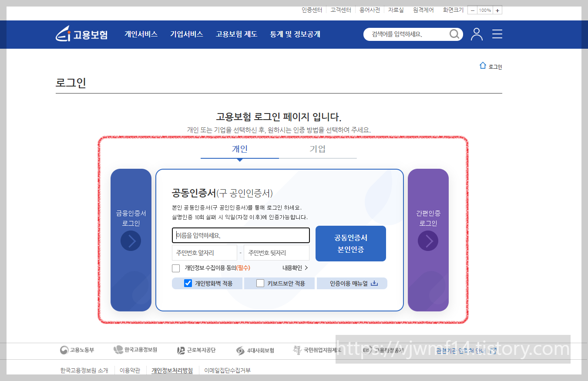Click the home icon in breadcrumb
The height and width of the screenshot is (381, 588).
(x=483, y=66)
